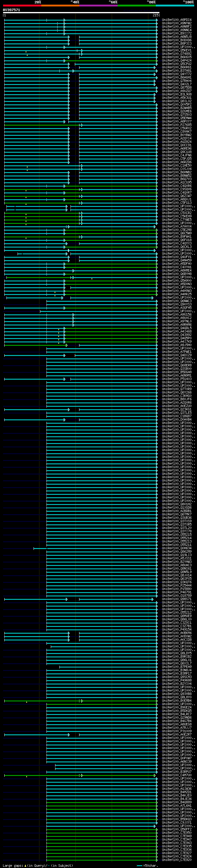Select label UniRef100_Q6TMK7
197x868 pixels.
pos(176,514)
